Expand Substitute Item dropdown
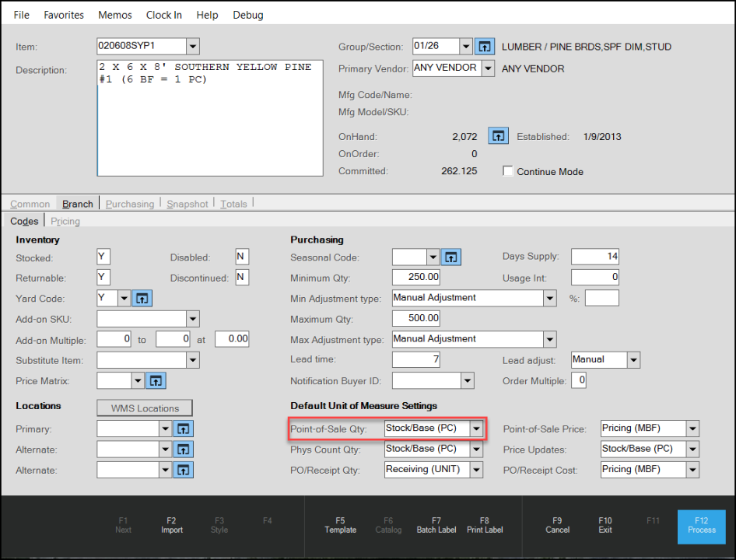 (x=192, y=361)
